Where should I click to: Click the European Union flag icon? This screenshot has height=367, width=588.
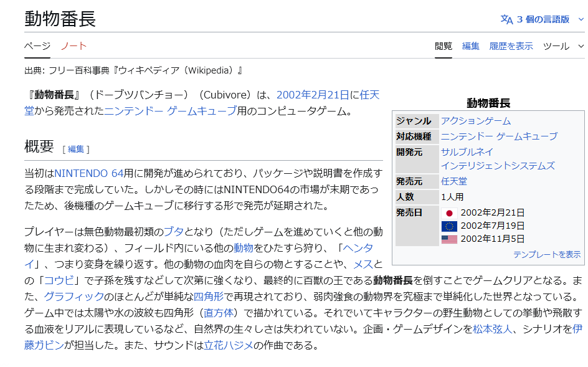click(x=448, y=226)
